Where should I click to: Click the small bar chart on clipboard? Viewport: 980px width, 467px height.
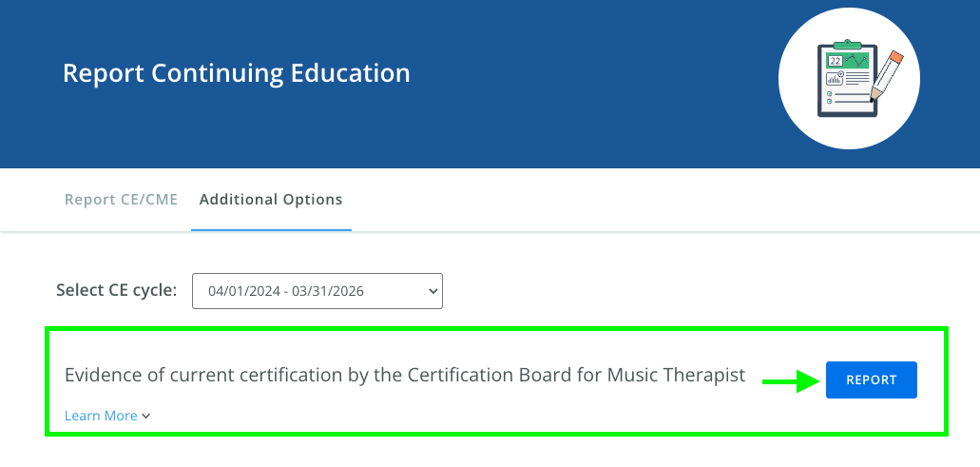pos(836,80)
